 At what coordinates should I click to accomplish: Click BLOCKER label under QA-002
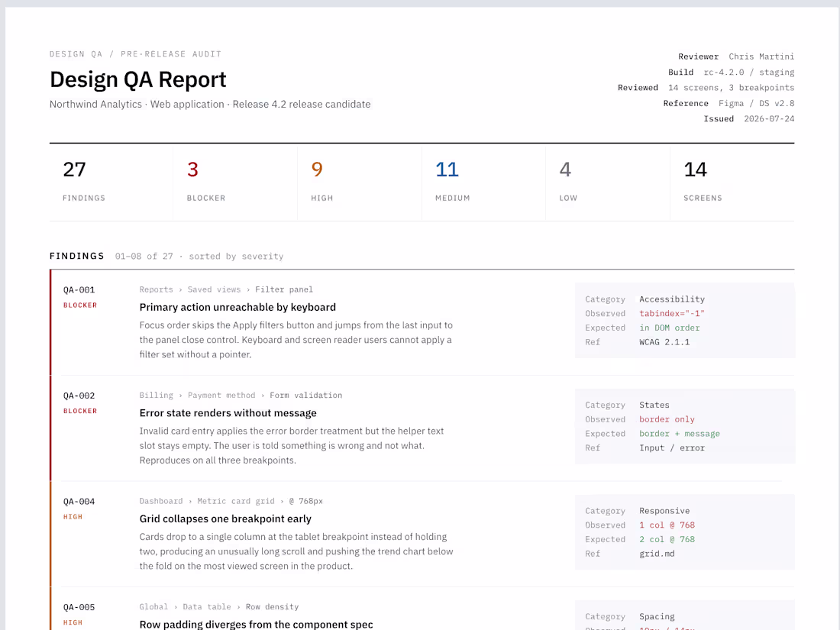80,411
